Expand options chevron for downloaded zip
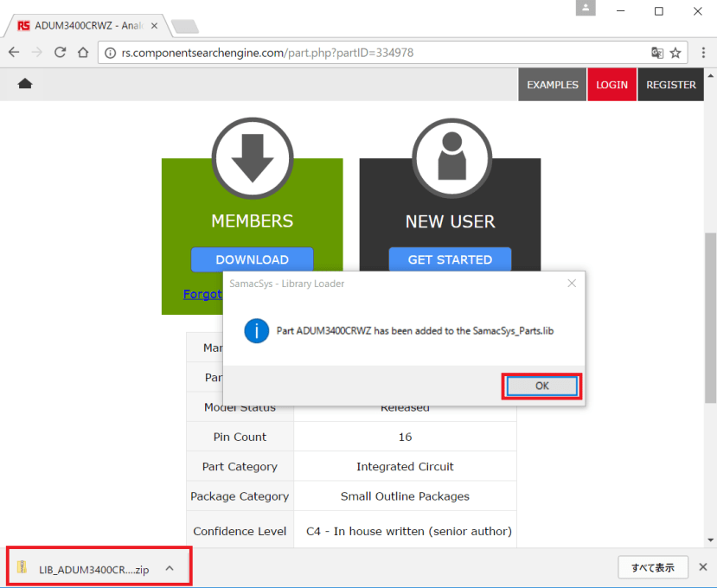The width and height of the screenshot is (717, 588). (x=170, y=568)
